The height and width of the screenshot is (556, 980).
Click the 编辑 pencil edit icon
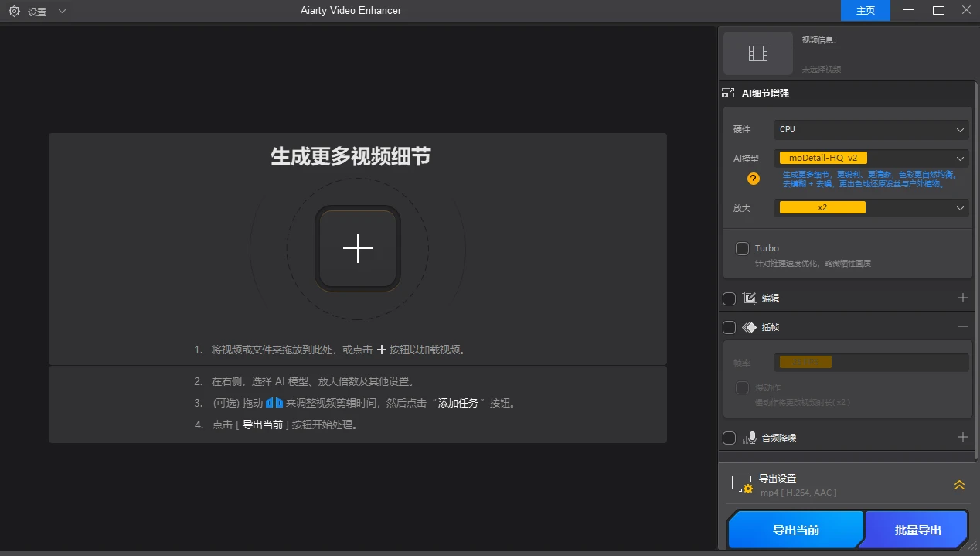[748, 298]
